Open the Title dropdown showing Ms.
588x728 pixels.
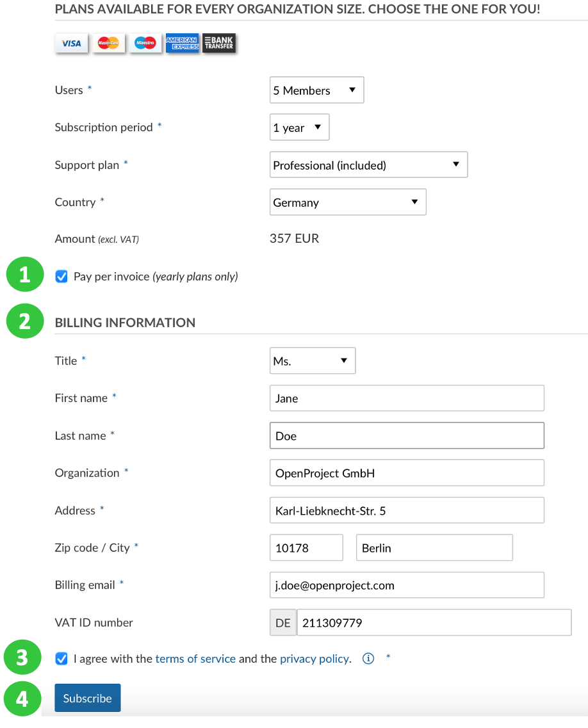click(313, 361)
